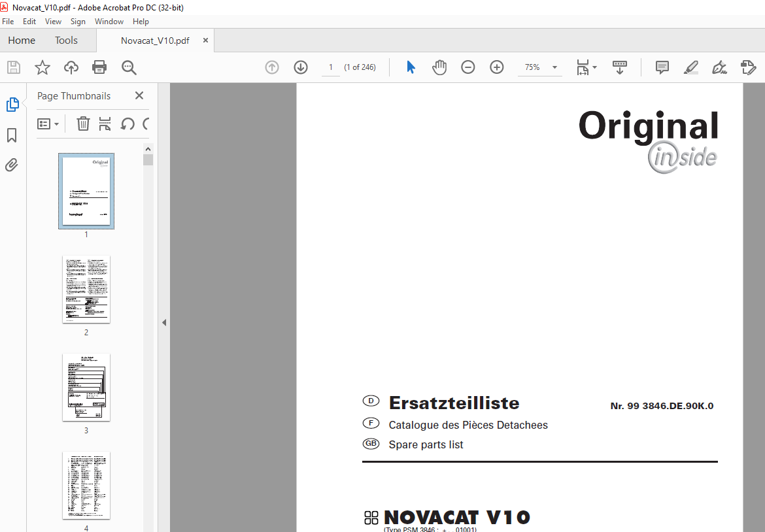Close the Page Thumbnails panel
765x532 pixels.
(x=139, y=95)
